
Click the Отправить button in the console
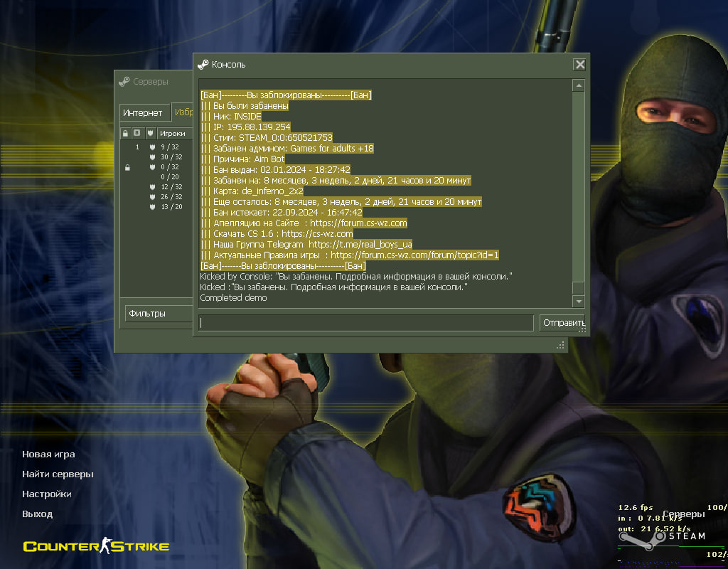click(x=562, y=323)
